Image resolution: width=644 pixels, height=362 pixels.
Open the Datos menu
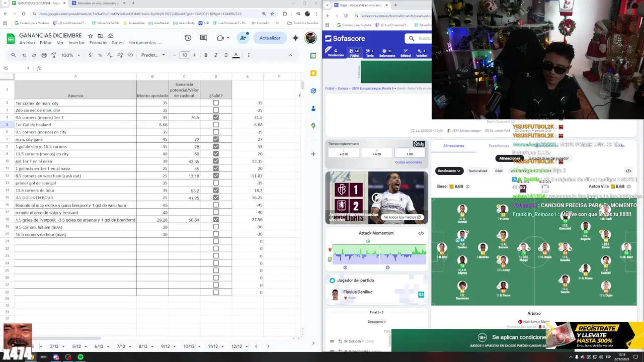[117, 43]
